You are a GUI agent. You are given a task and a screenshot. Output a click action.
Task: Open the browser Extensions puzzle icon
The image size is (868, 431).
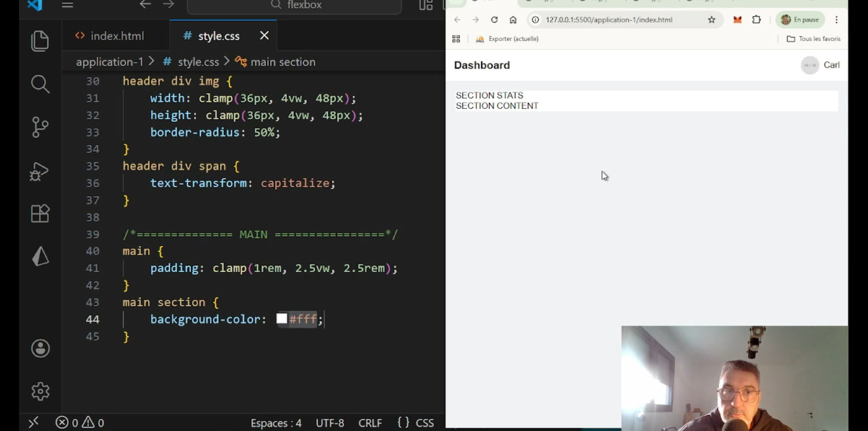(x=756, y=20)
